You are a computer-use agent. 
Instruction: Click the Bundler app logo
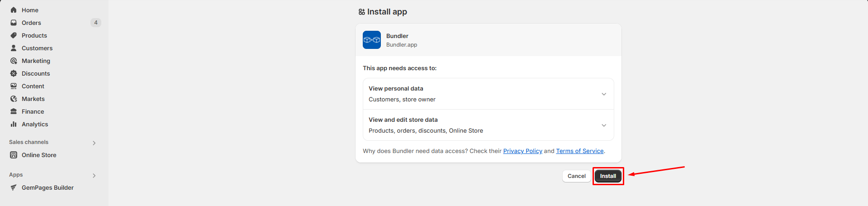click(x=372, y=40)
